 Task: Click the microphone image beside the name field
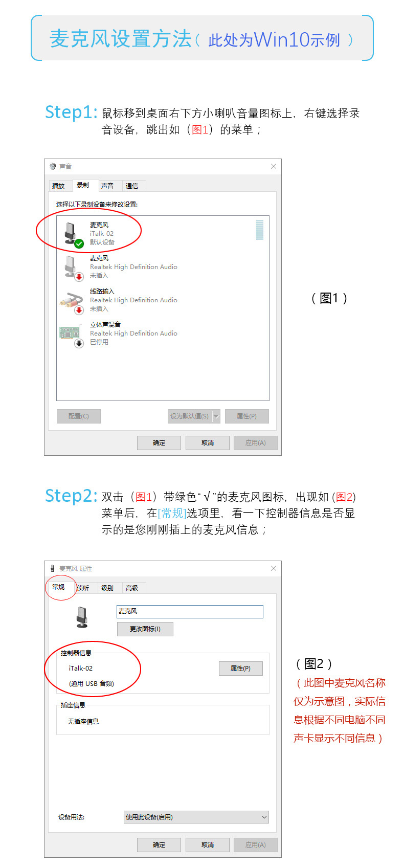coord(82,617)
